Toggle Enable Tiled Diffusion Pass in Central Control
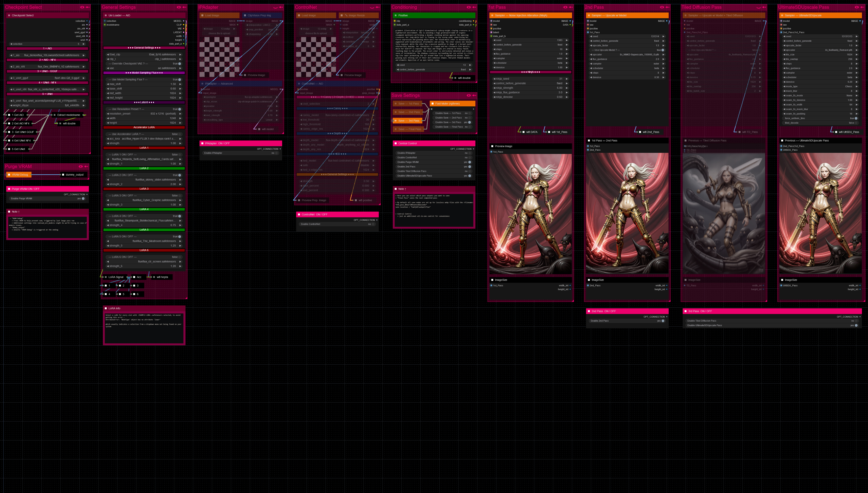Image resolution: width=868 pixels, height=493 pixels. click(469, 171)
